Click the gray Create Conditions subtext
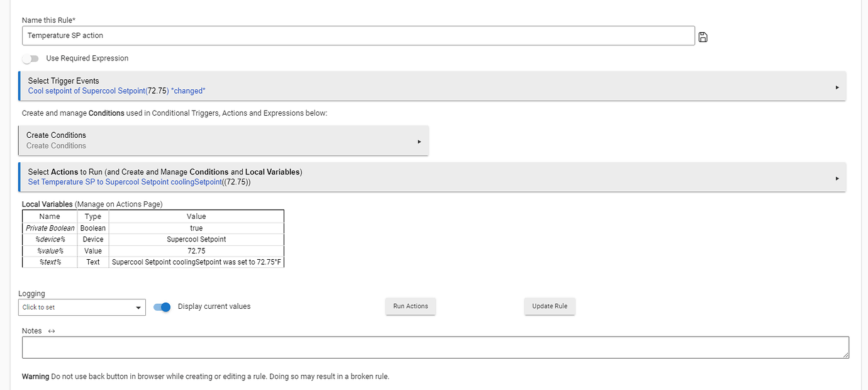Screen dimensions: 868x390 (56, 146)
